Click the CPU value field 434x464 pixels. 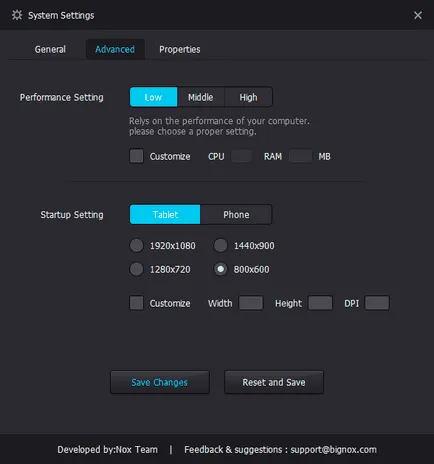[x=241, y=156]
